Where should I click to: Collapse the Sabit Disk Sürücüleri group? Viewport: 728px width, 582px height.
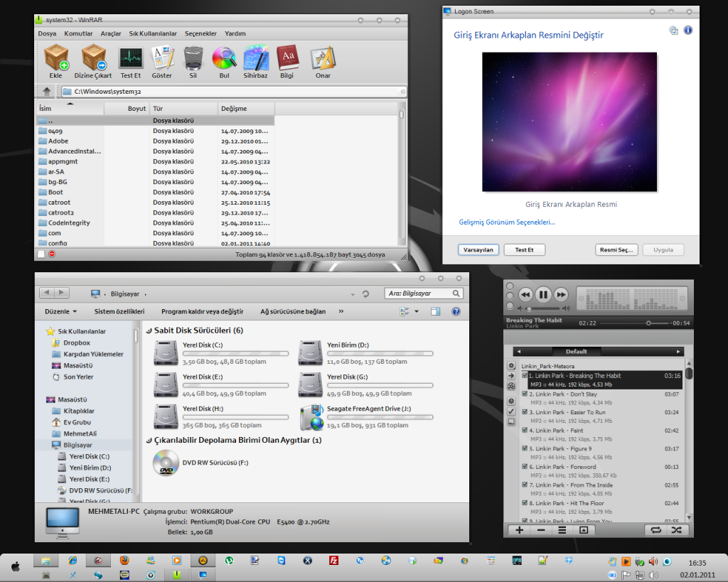(149, 331)
